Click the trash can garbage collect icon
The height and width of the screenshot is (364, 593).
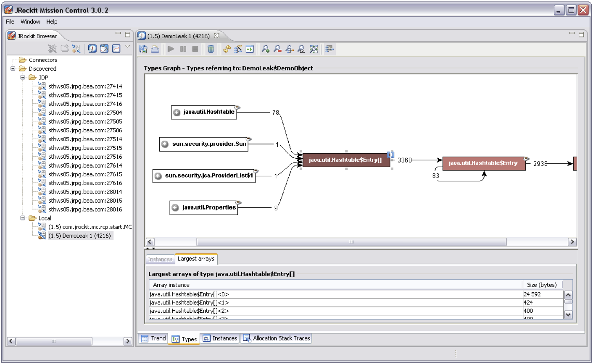(x=211, y=49)
